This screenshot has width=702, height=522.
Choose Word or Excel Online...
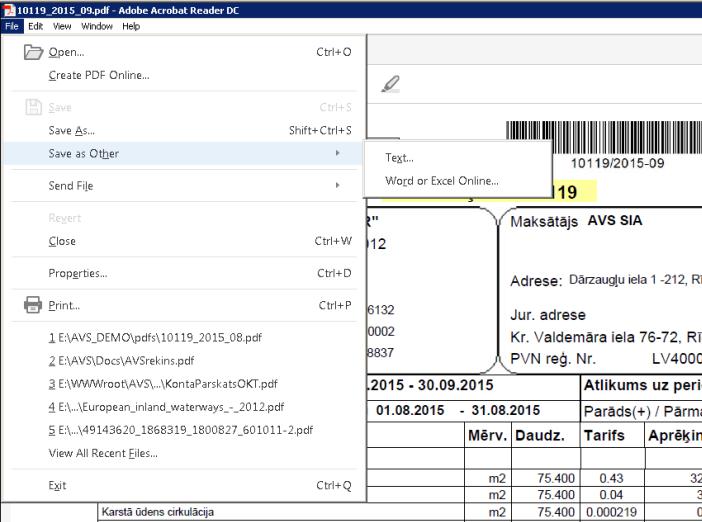(x=457, y=181)
